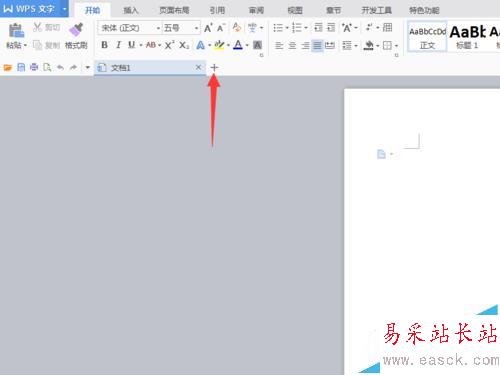Viewport: 500px width, 375px height.
Task: Expand the WPS application menu arrow
Action: (64, 9)
